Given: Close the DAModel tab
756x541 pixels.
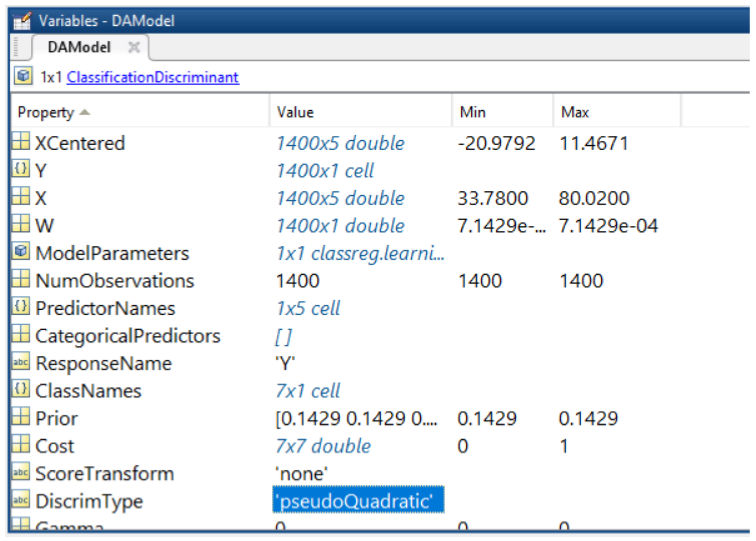Looking at the screenshot, I should click(134, 47).
